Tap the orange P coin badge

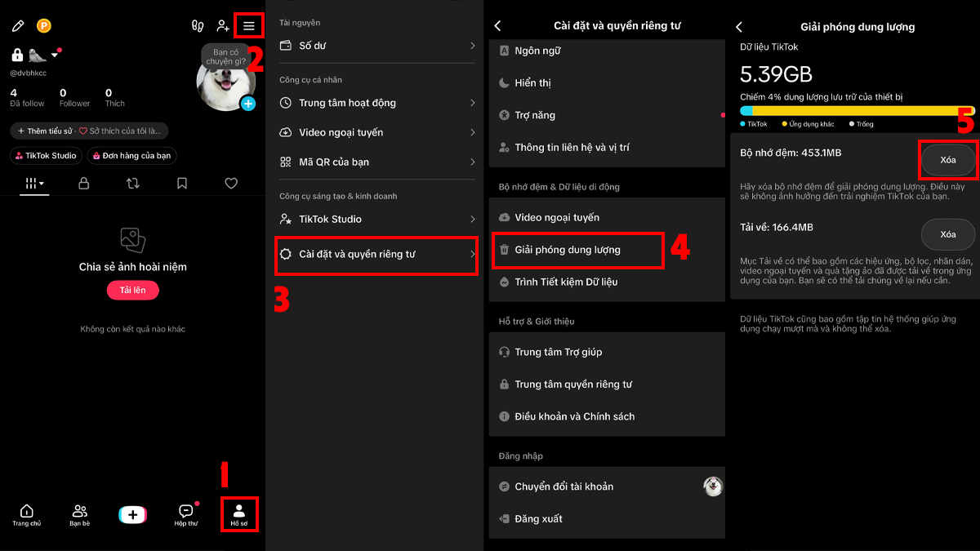pos(44,26)
